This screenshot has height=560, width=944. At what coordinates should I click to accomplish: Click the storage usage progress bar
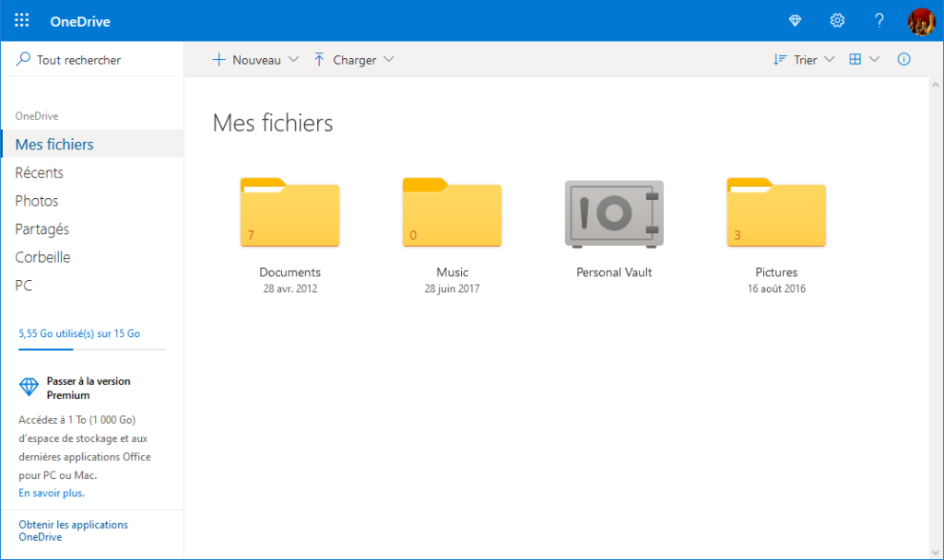tap(92, 349)
